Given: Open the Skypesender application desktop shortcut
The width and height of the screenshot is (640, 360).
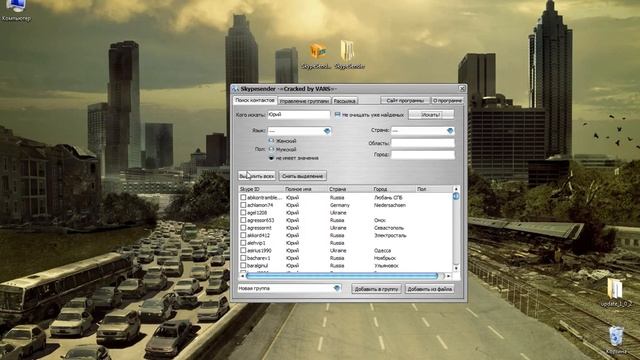Looking at the screenshot, I should pos(317,56).
